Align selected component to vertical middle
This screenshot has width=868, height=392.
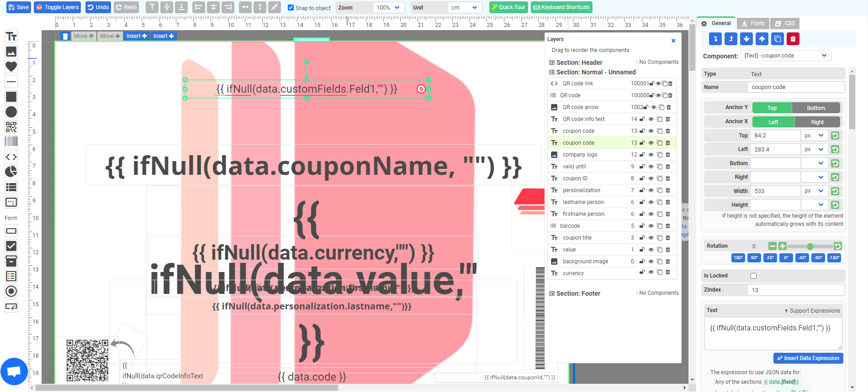pyautogui.click(x=167, y=7)
